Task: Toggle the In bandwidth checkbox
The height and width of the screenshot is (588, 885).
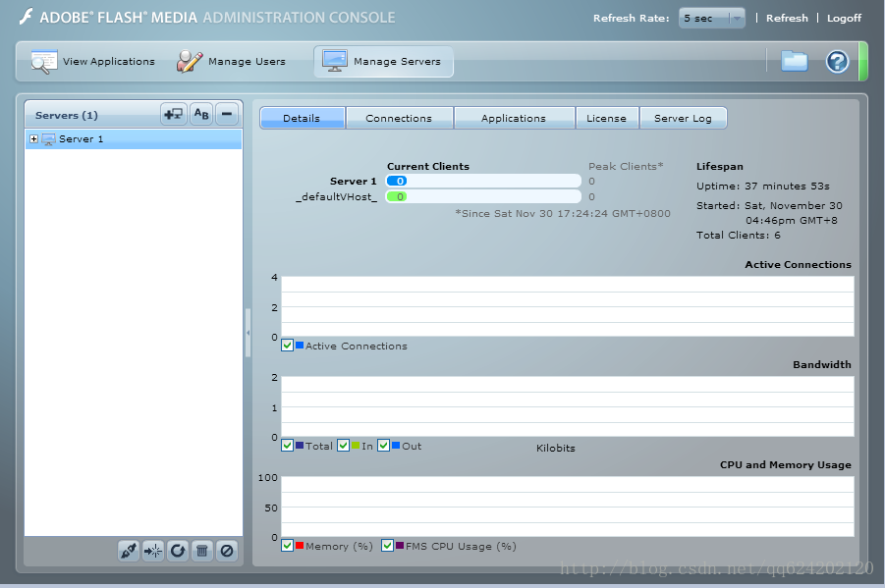Action: [x=343, y=446]
